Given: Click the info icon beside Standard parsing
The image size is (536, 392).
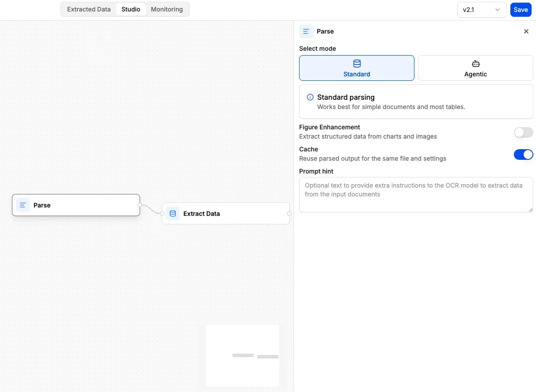Looking at the screenshot, I should pyautogui.click(x=310, y=97).
